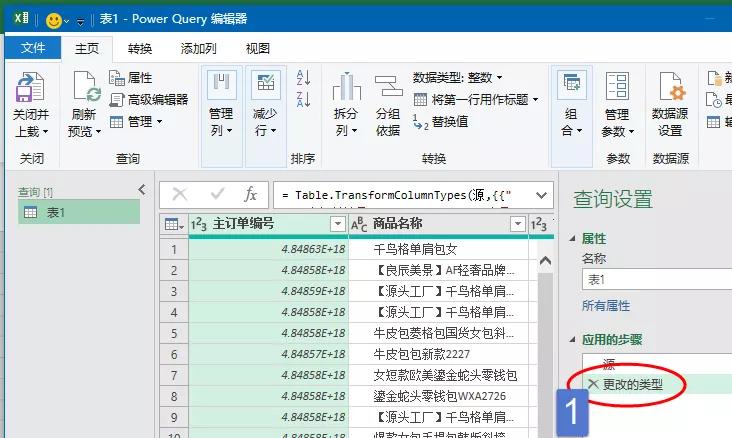
Task: Click the 拆分列 (Split Column) icon
Action: point(346,90)
